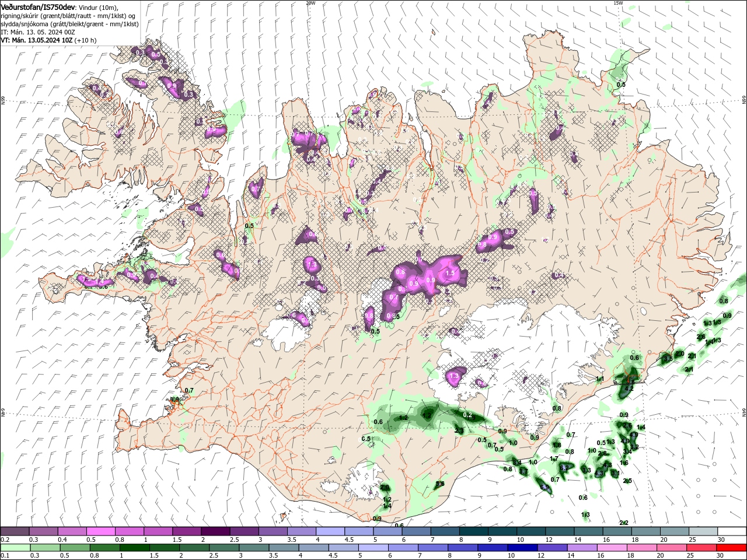Click the crimson 25 swatch, lower scale
This screenshot has width=747, height=560.
coord(702,548)
